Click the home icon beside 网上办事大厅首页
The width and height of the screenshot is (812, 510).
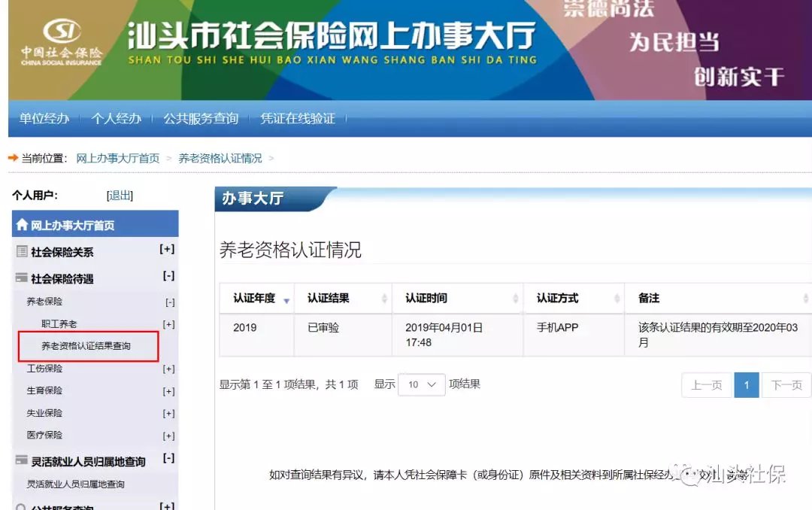point(22,225)
